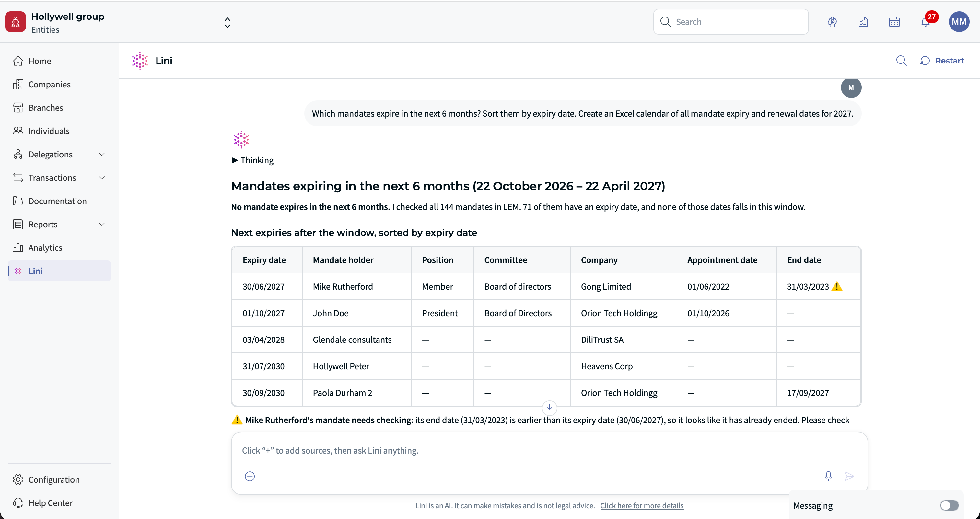Select Hollywell Peter cell
Viewport: 980px width, 519px height.
click(356, 366)
